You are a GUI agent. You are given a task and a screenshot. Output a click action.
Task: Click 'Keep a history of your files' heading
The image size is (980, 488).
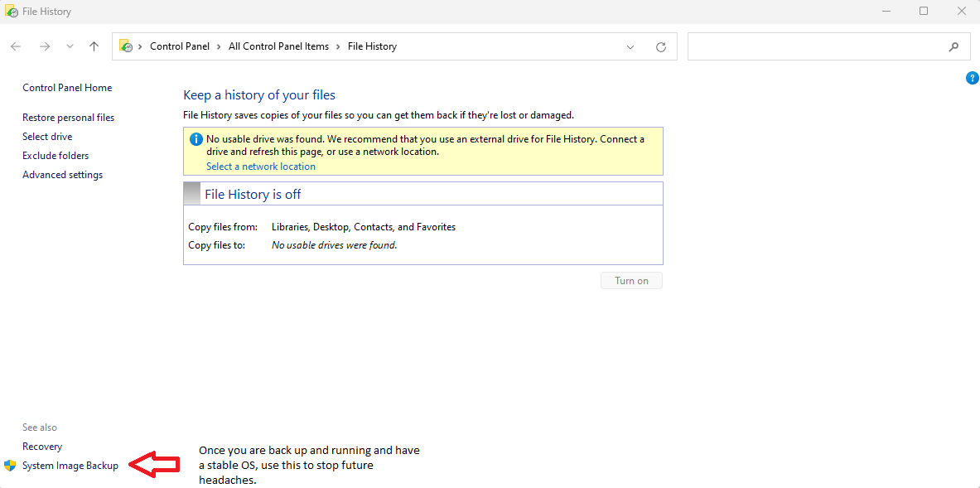click(x=259, y=95)
